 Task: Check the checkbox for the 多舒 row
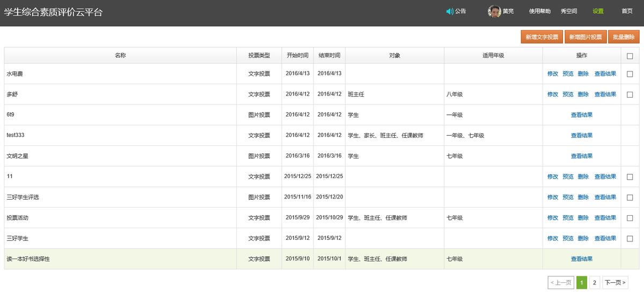point(630,94)
